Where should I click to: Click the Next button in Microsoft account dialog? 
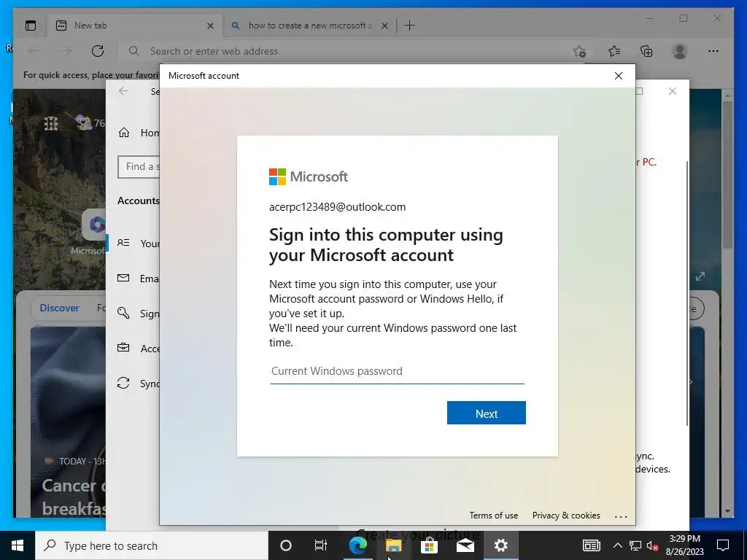486,413
